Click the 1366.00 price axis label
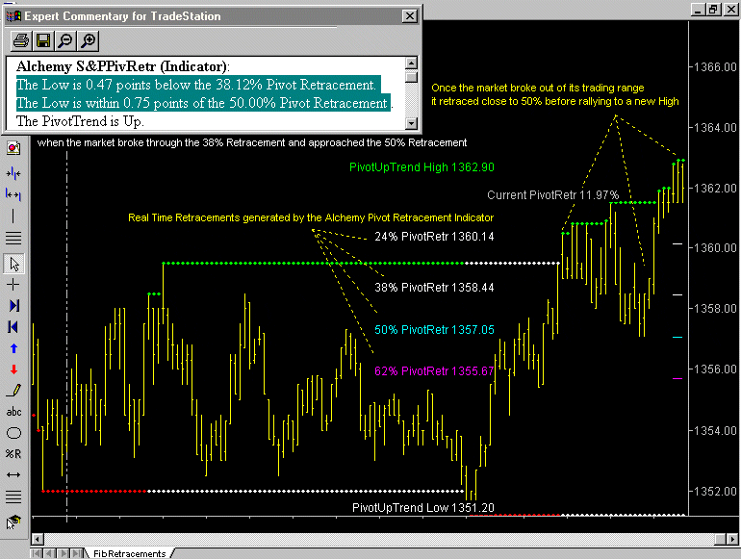741x560 pixels. click(x=715, y=67)
